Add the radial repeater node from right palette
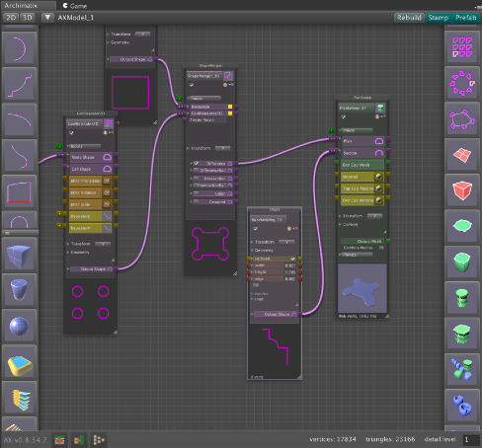The width and height of the screenshot is (482, 448). pyautogui.click(x=462, y=83)
